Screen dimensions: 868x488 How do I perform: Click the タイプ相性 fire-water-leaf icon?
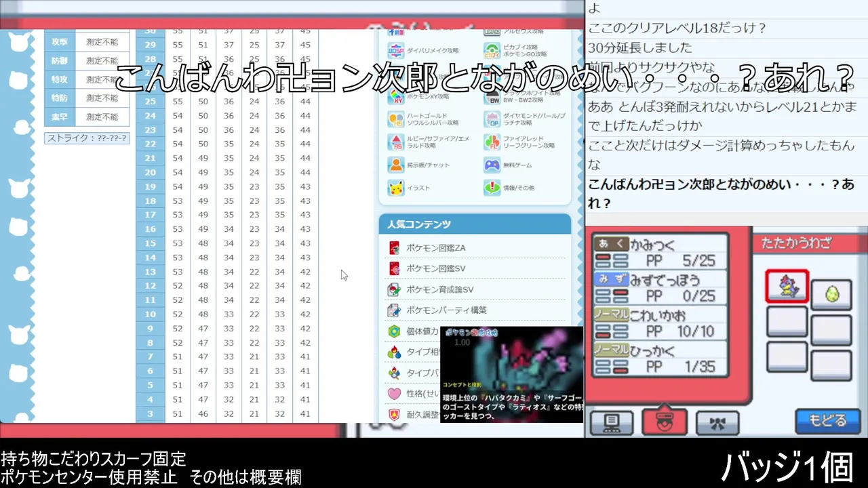(394, 352)
